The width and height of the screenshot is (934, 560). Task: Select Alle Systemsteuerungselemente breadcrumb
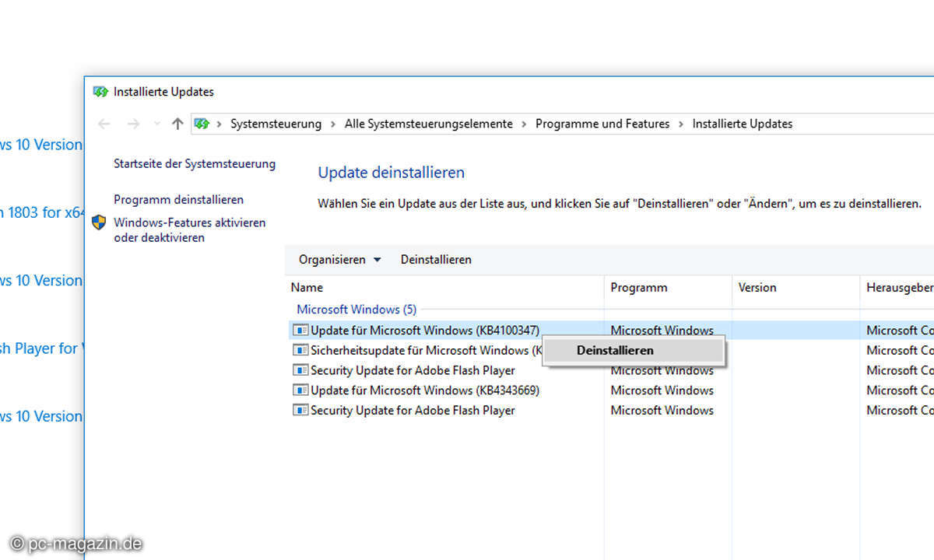point(429,124)
